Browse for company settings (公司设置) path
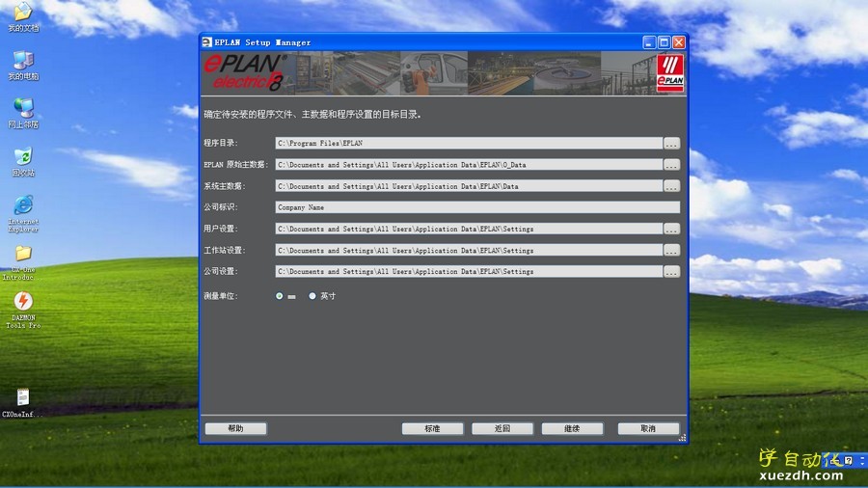The image size is (868, 488). [671, 272]
